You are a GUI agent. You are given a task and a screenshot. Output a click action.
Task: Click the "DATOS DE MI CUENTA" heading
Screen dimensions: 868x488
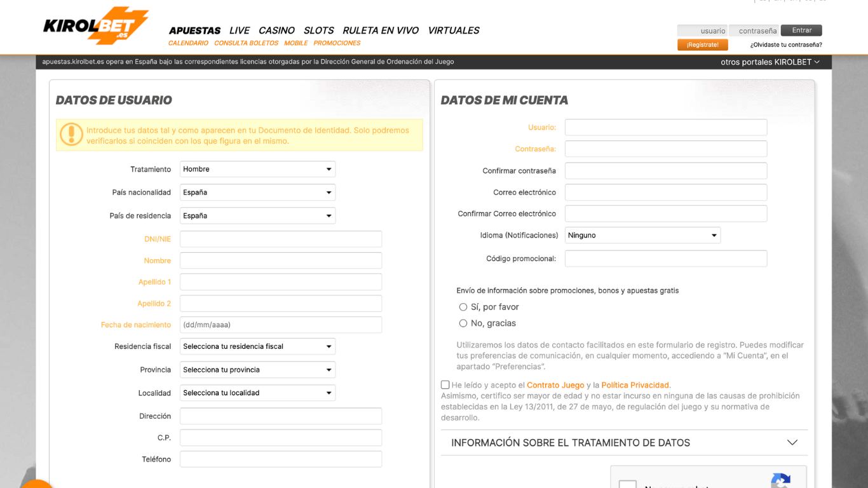tap(505, 100)
